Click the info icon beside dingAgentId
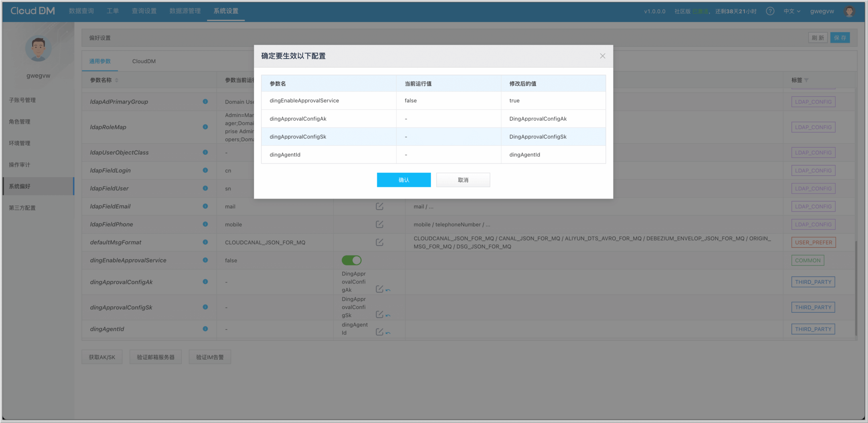The width and height of the screenshot is (868, 423). coord(205,329)
